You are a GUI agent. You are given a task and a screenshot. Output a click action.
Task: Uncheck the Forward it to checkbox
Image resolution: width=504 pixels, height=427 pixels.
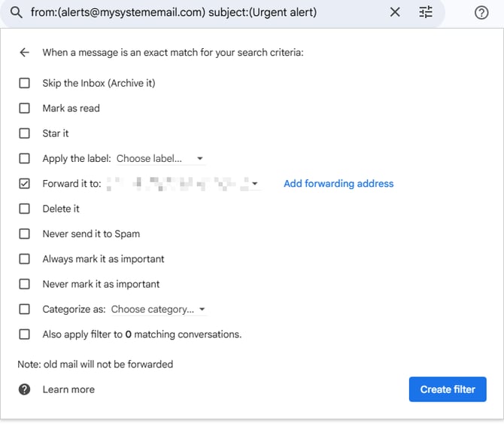[x=25, y=184]
